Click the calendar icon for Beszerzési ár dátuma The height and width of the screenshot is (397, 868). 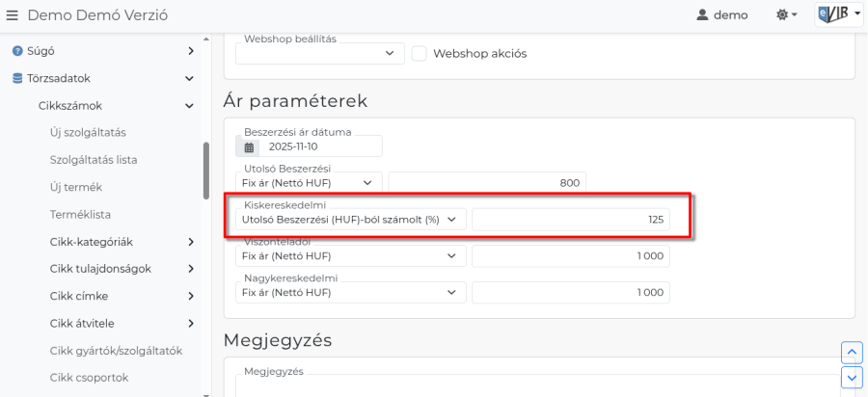249,147
